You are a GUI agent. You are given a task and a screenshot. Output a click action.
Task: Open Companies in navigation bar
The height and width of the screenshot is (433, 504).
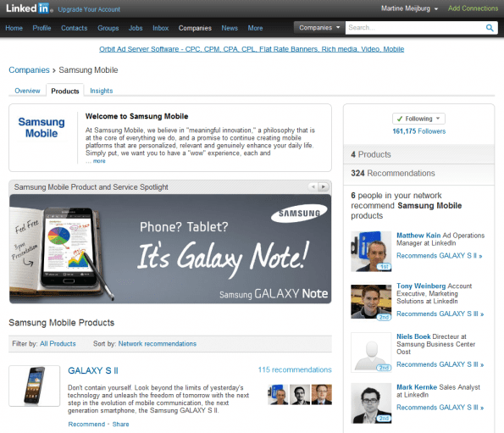point(195,28)
